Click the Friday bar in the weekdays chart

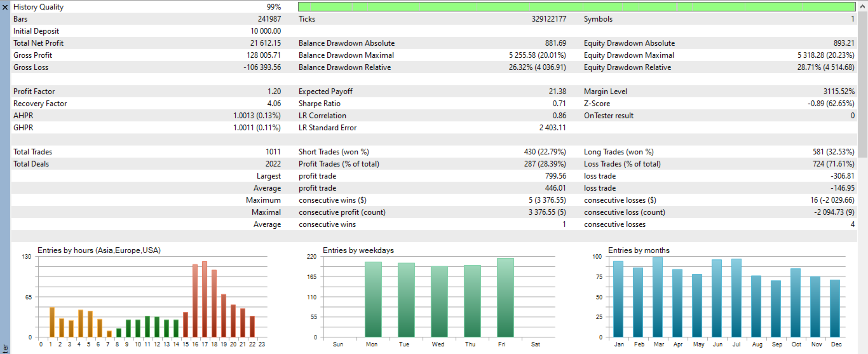[x=505, y=297]
